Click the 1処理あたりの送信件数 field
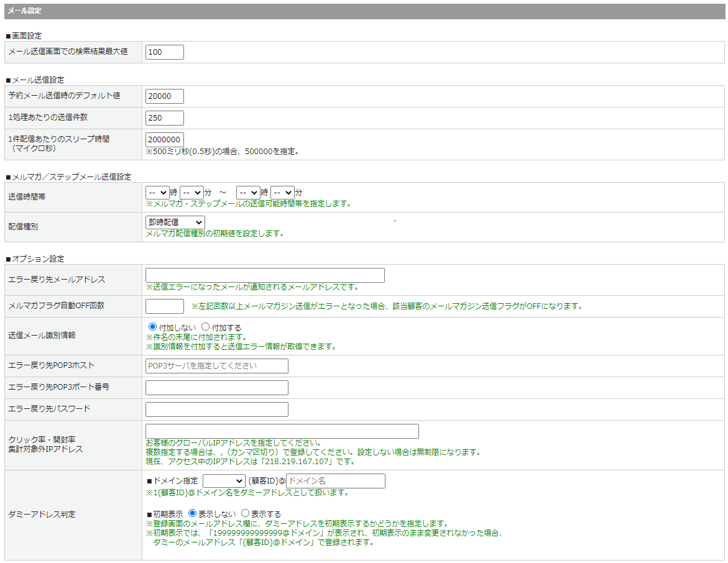This screenshot has width=728, height=563. point(165,118)
